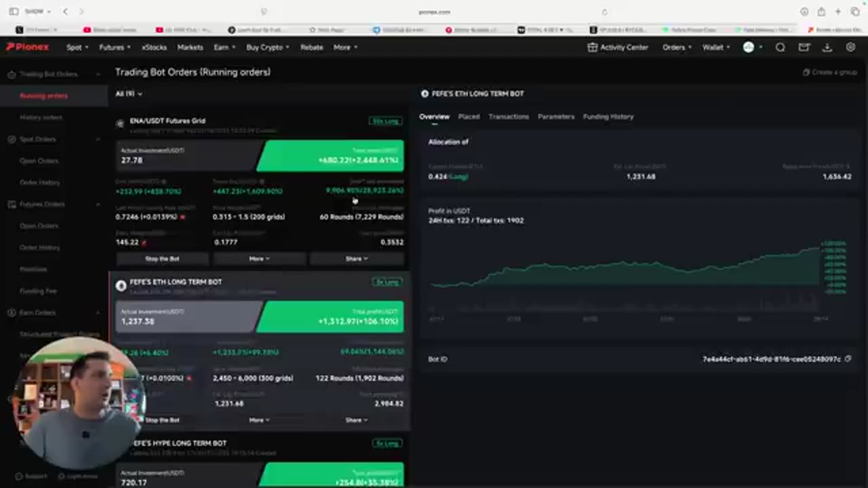Open the messages icon in header
This screenshot has width=868, height=488.
(804, 47)
